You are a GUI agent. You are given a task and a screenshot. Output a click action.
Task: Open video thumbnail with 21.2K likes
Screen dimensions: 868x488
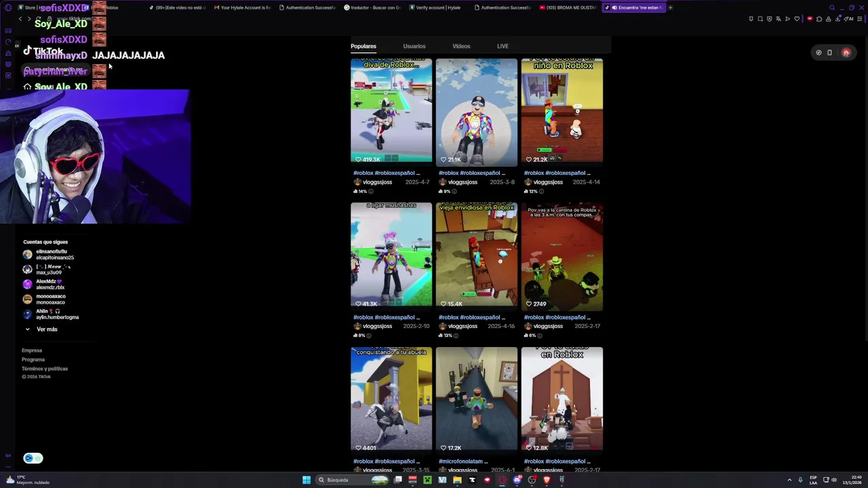[x=562, y=110]
